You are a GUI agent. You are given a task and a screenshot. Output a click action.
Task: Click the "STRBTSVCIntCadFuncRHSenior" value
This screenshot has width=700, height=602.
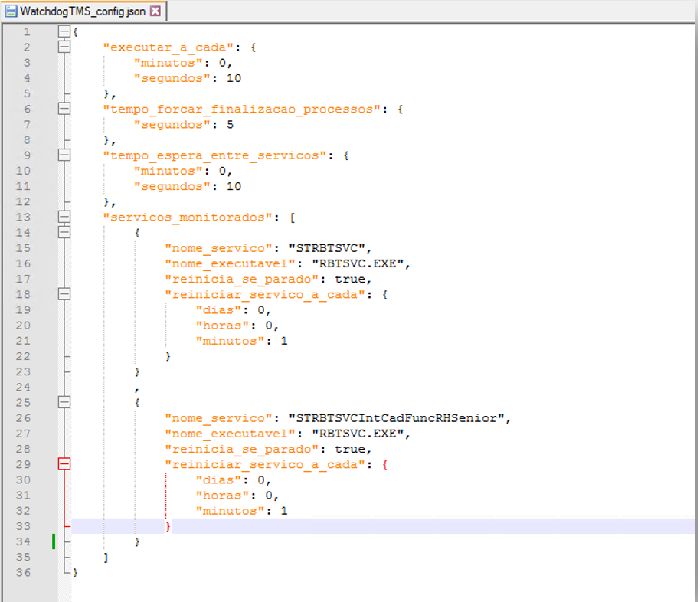[x=397, y=418]
